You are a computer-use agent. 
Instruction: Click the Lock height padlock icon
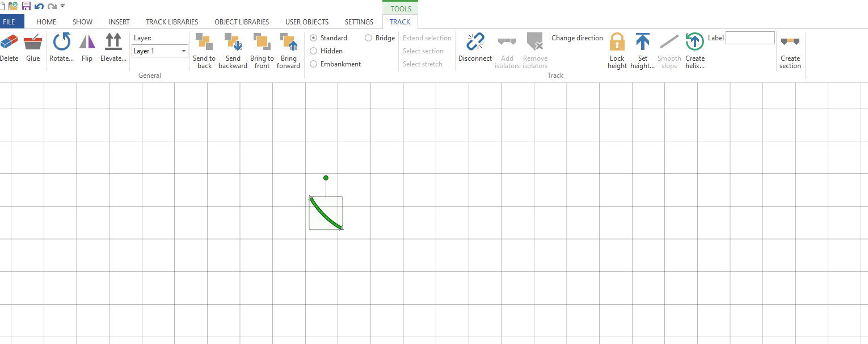[617, 43]
